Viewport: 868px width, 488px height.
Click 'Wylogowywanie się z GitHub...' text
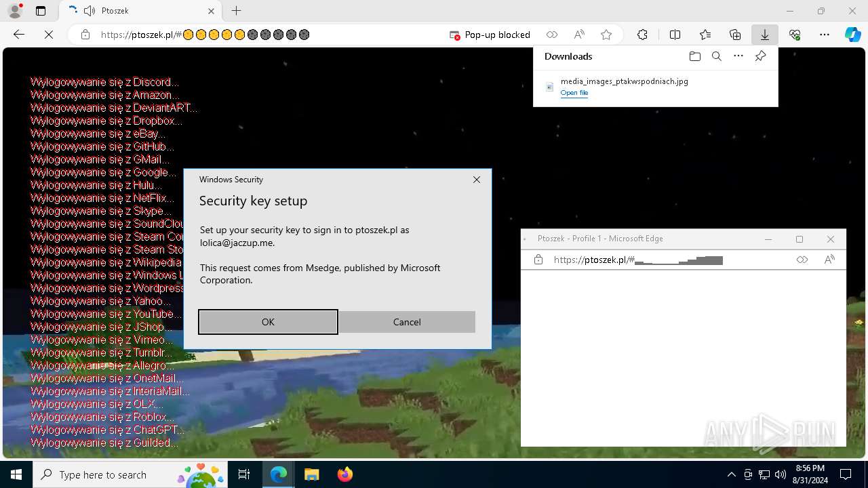pyautogui.click(x=102, y=146)
